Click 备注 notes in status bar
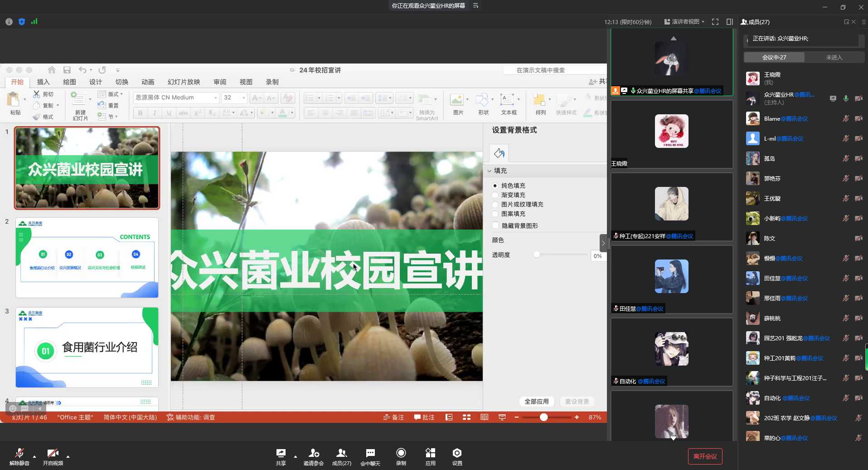The height and width of the screenshot is (470, 868). point(393,417)
